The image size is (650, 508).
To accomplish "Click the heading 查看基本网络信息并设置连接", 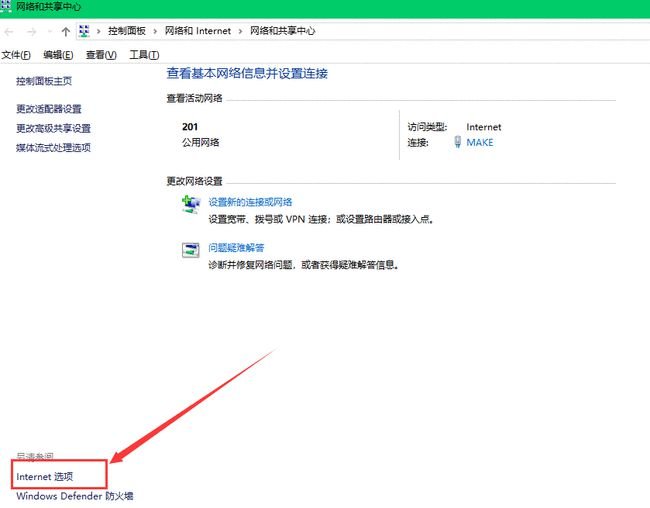I will coord(247,74).
